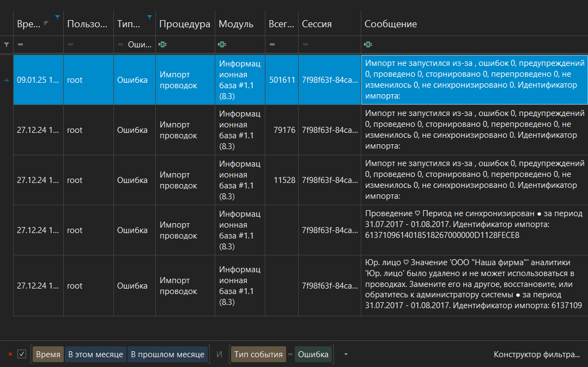
Task: Open the recent filters dropdown arrow
Action: [345, 354]
